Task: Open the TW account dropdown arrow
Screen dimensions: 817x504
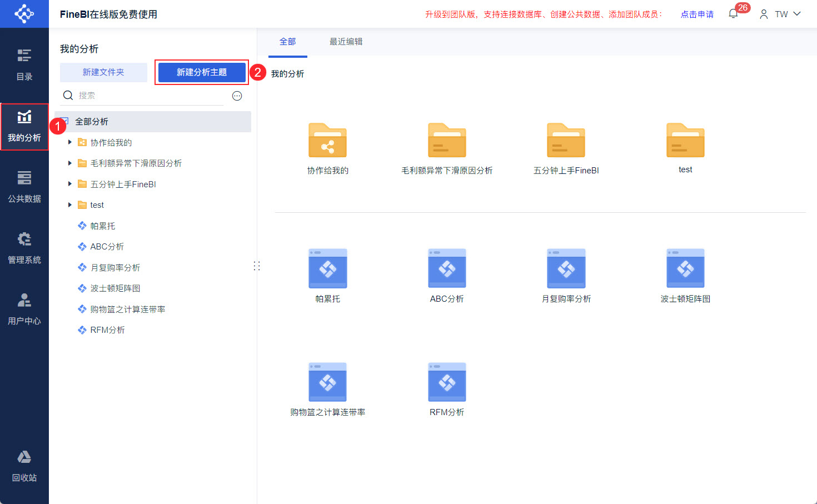Action: [x=797, y=14]
